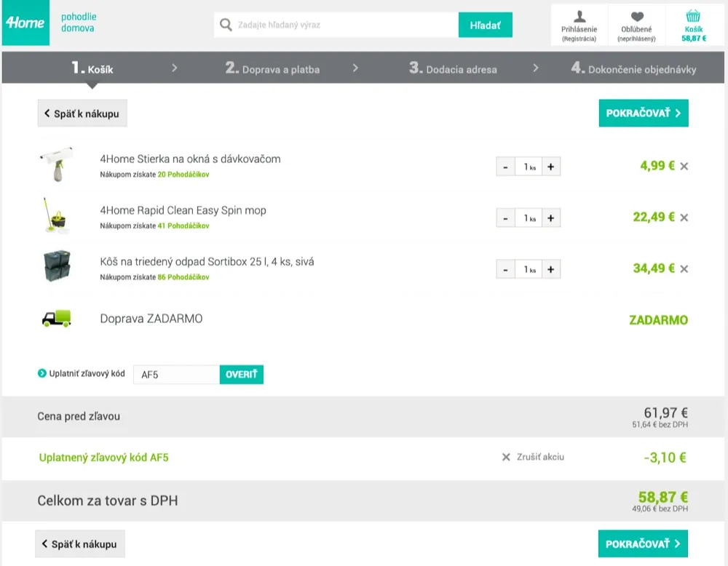Click the 22,49 € price

pos(654,217)
